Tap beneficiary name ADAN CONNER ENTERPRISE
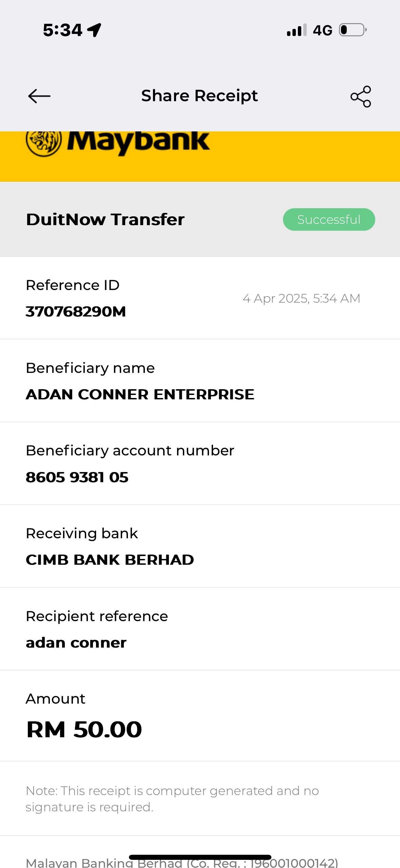This screenshot has width=400, height=868. click(140, 394)
